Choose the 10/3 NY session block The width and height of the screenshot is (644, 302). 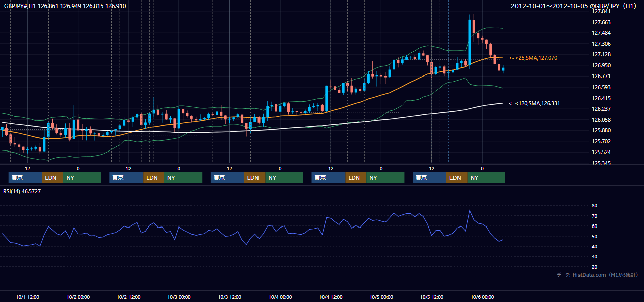coord(284,178)
